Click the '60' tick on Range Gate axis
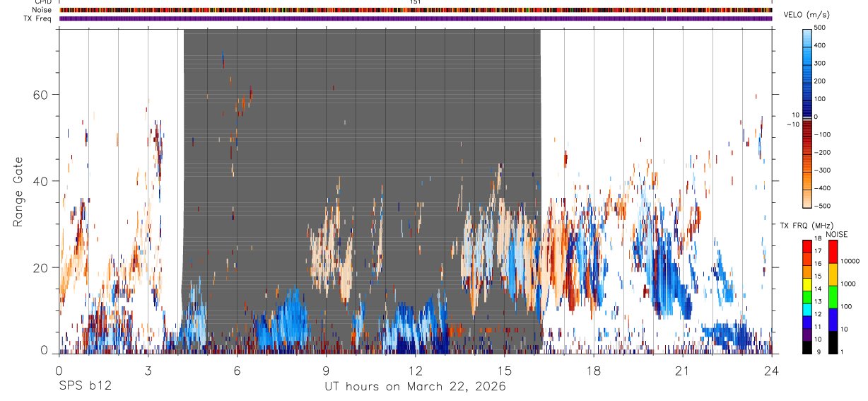868x401 pixels. pyautogui.click(x=41, y=95)
